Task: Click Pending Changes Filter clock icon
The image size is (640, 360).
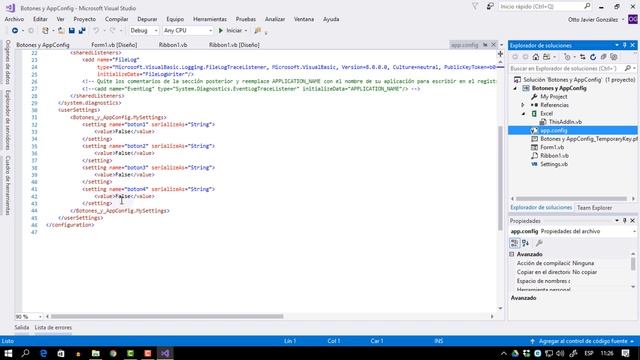Action: [x=567, y=57]
